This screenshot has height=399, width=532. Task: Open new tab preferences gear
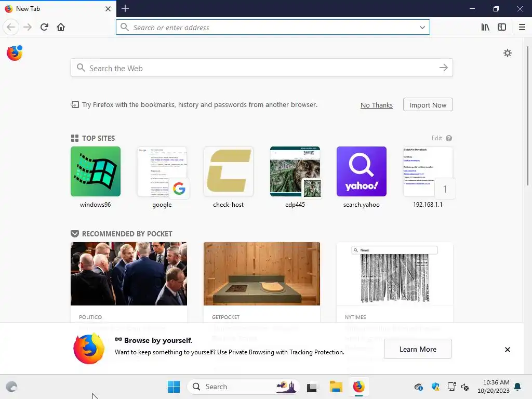coord(507,53)
